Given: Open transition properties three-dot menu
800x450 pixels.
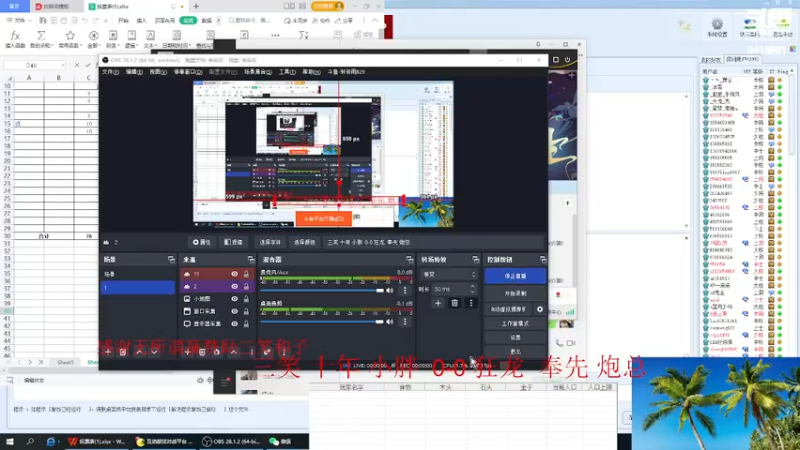Looking at the screenshot, I should (471, 303).
